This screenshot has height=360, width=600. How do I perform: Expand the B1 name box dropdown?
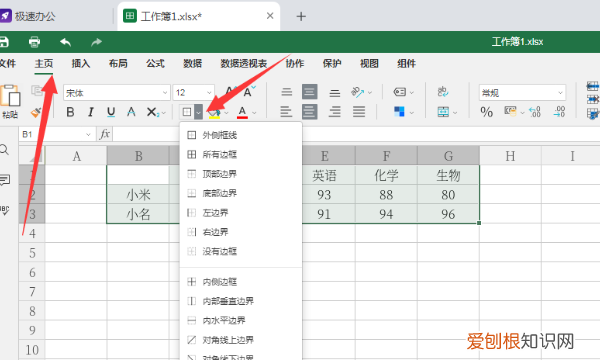(88, 135)
